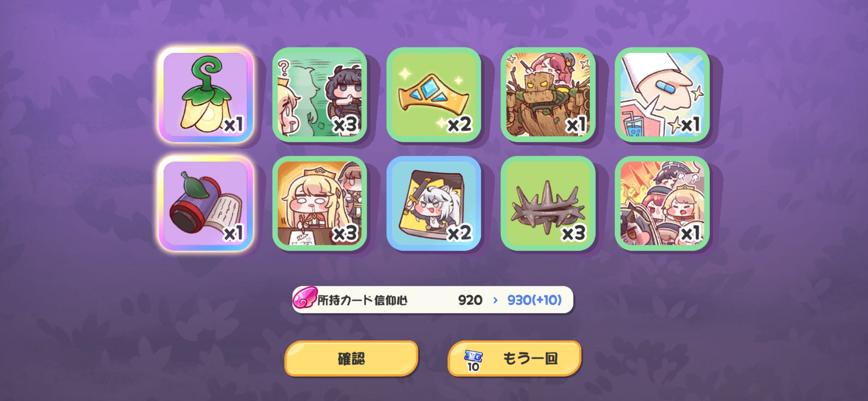Tap the x2 count on golden tiara
This screenshot has width=868, height=401.
(x=460, y=125)
